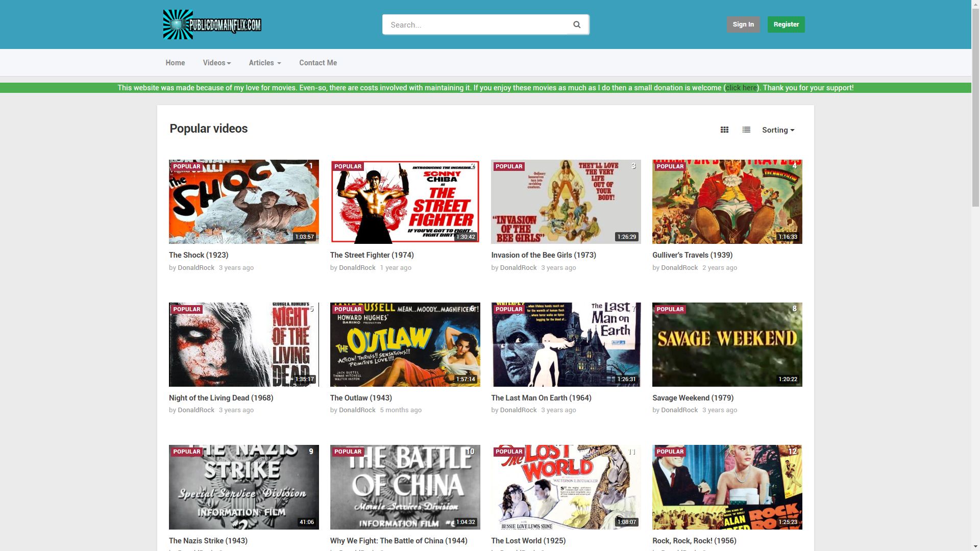Click DonaldRock author under Invasion of Bee Girls
This screenshot has height=551, width=980.
(519, 268)
